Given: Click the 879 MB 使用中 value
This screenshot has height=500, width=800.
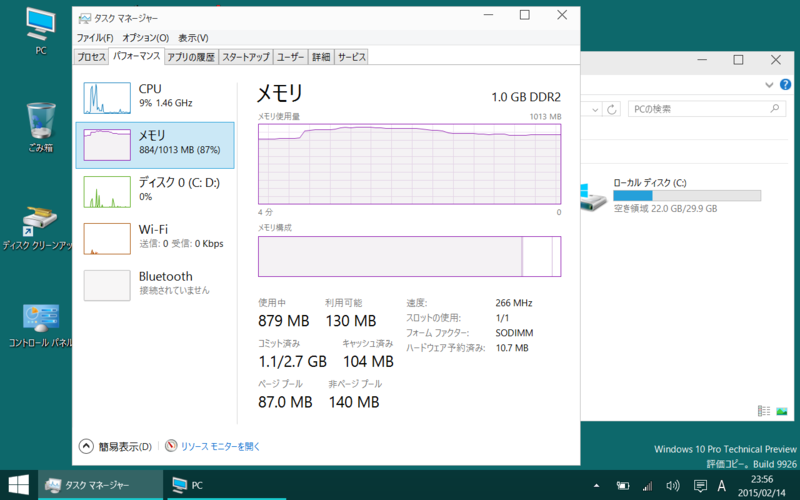Looking at the screenshot, I should tap(284, 321).
